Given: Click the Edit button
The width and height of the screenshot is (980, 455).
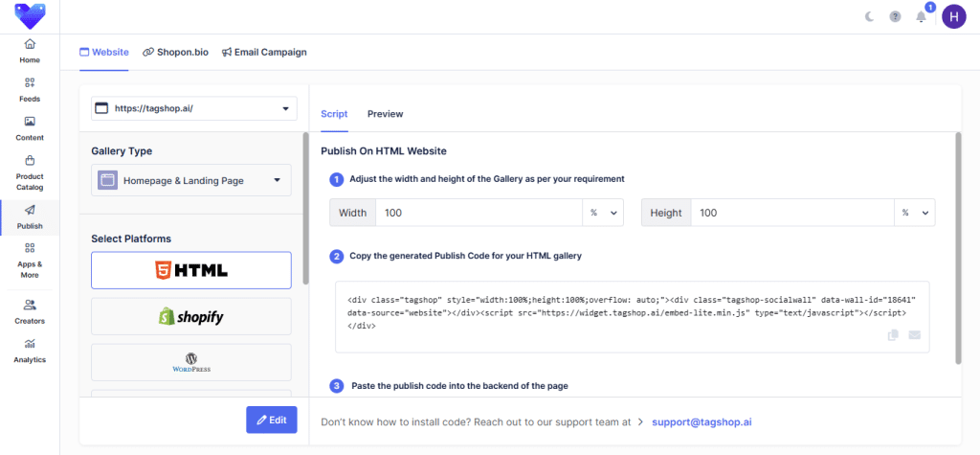Looking at the screenshot, I should (x=271, y=420).
